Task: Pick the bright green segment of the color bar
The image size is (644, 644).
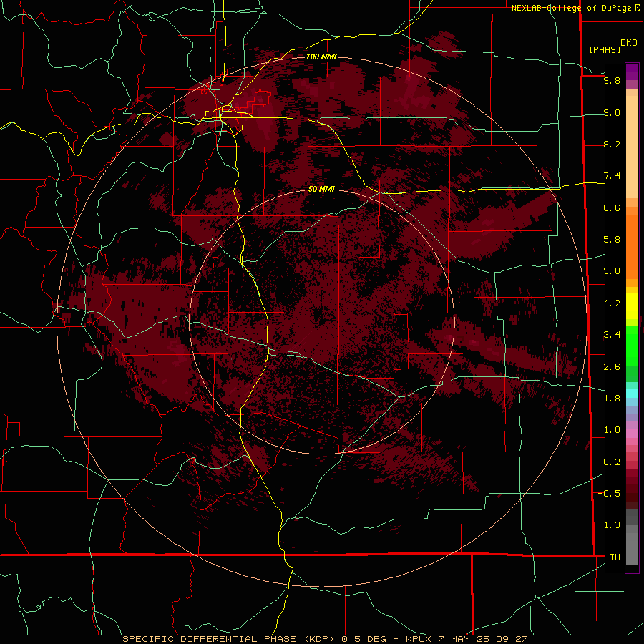Action: (x=632, y=346)
